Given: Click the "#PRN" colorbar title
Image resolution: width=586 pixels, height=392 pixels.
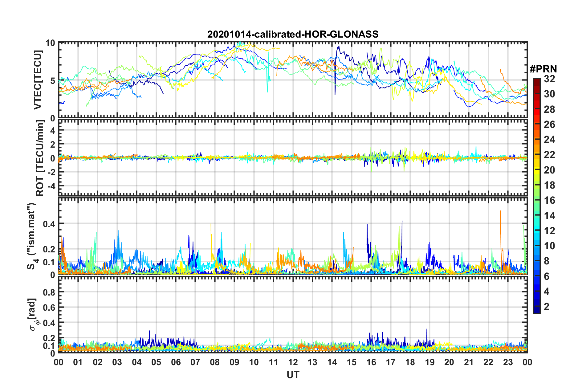Looking at the screenshot, I should click(x=543, y=69).
